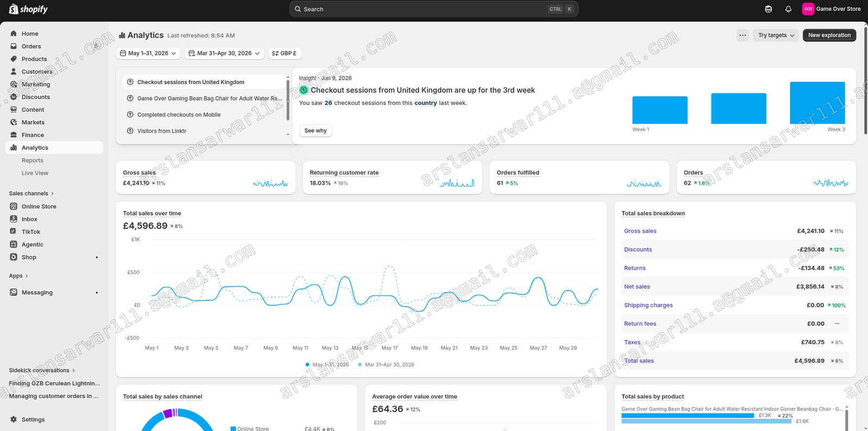868x431 pixels.
Task: Click the Gross sales sparkline chart
Action: (x=270, y=183)
